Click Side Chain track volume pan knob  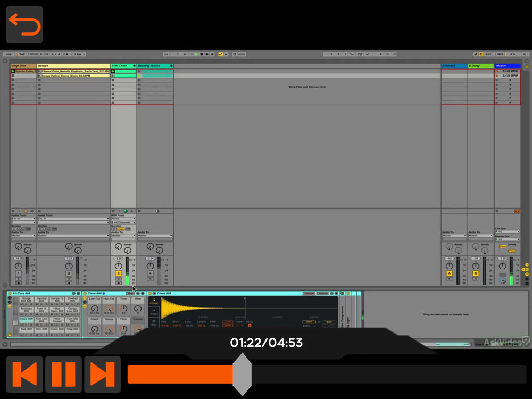click(119, 265)
